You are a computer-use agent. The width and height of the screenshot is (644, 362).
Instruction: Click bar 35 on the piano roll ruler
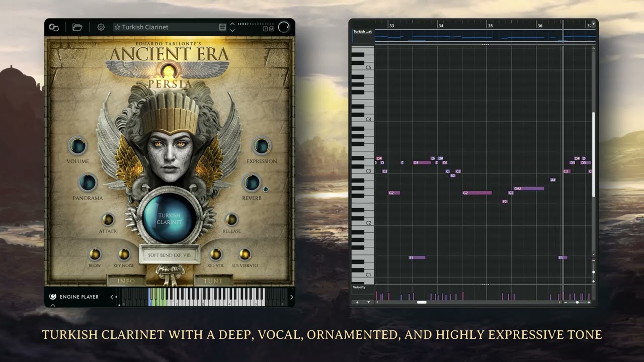491,26
